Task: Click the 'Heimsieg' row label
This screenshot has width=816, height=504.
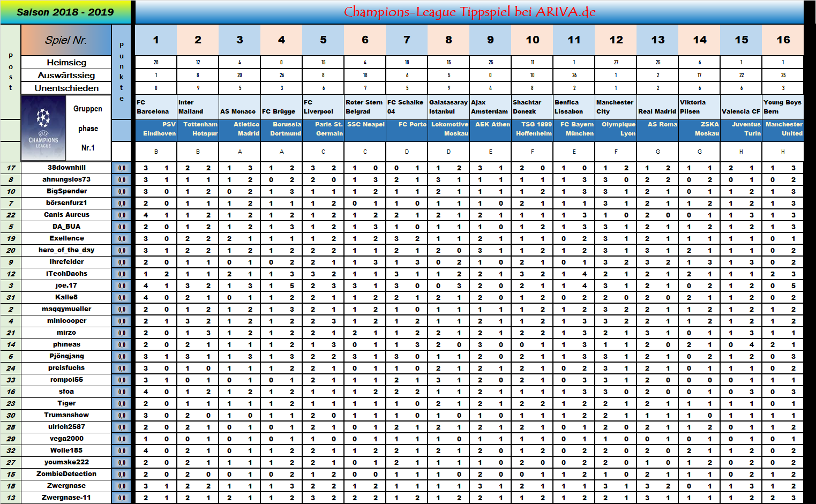Action: point(66,63)
